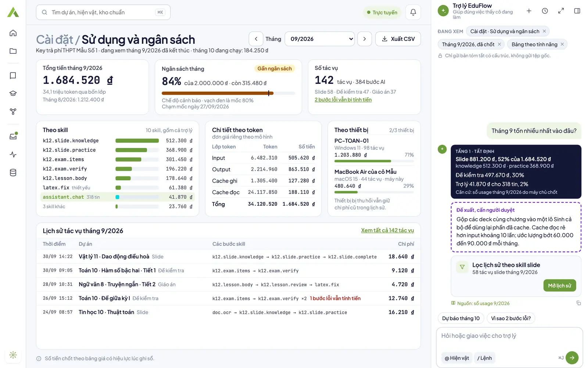The width and height of the screenshot is (588, 368).
Task: Click the PC-TOAN-01 usage bar
Action: click(374, 161)
